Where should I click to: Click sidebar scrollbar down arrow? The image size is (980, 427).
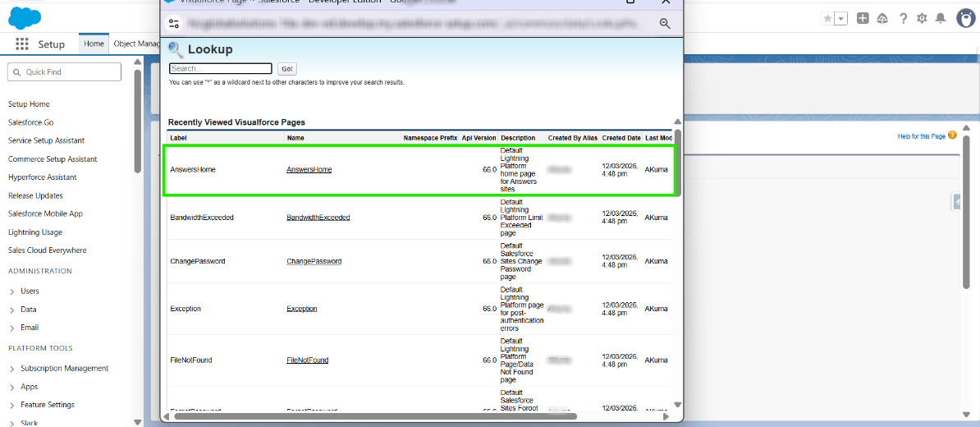tap(138, 423)
